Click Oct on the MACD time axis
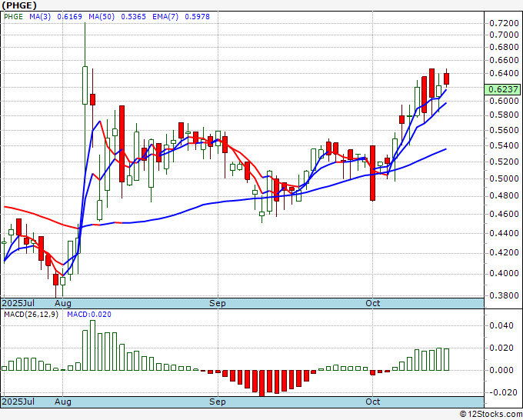Viewport: 523px width, 420px height. 372,402
